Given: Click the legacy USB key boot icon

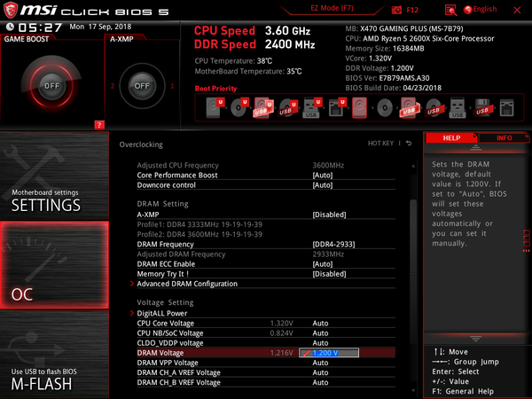Looking at the screenshot, I should (458, 108).
